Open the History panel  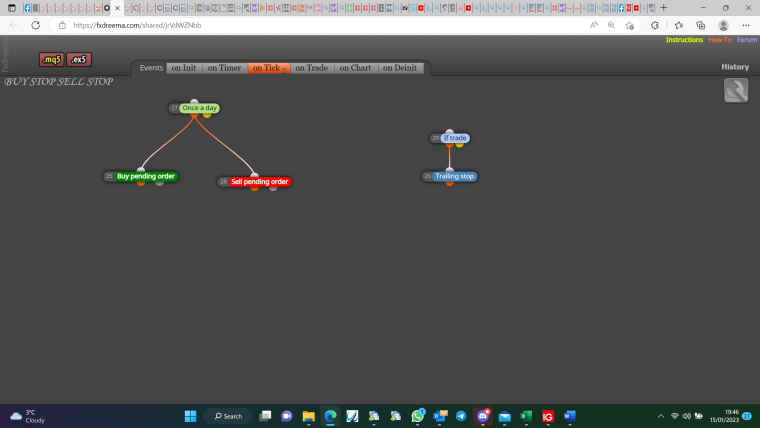click(735, 67)
